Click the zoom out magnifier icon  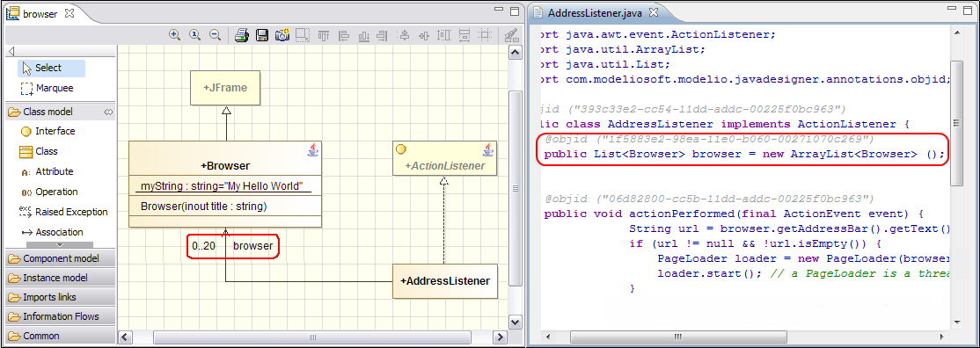point(215,35)
